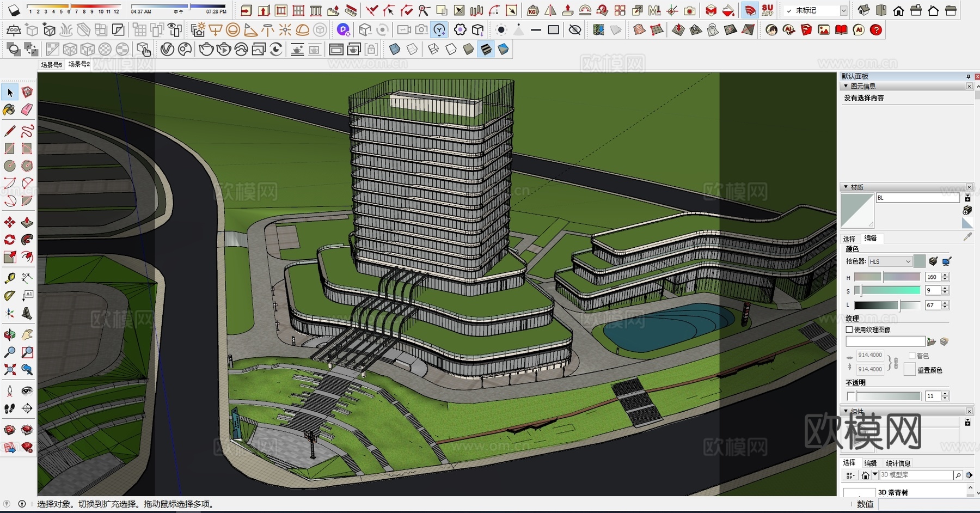
Task: Open the component 统计信息 tab
Action: pos(898,463)
